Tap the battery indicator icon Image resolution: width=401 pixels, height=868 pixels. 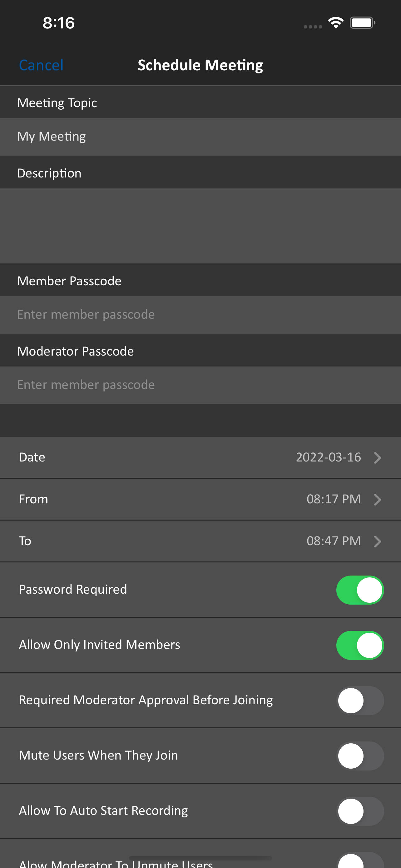362,22
